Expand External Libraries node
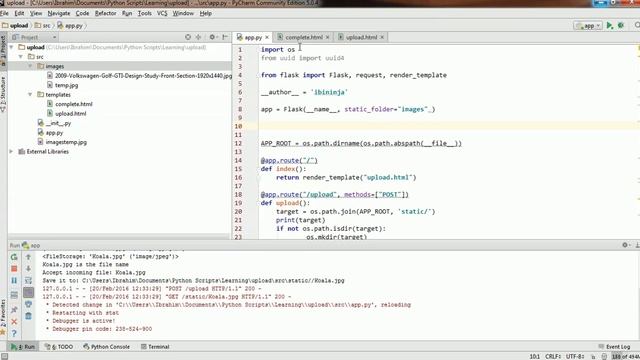Viewport: 640px width, 360px height. pyautogui.click(x=11, y=151)
